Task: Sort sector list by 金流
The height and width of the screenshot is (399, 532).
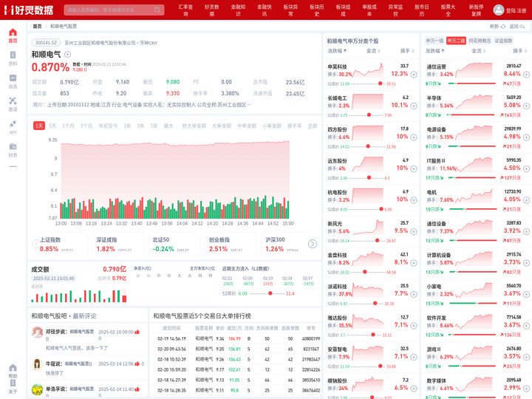Action: pyautogui.click(x=478, y=51)
